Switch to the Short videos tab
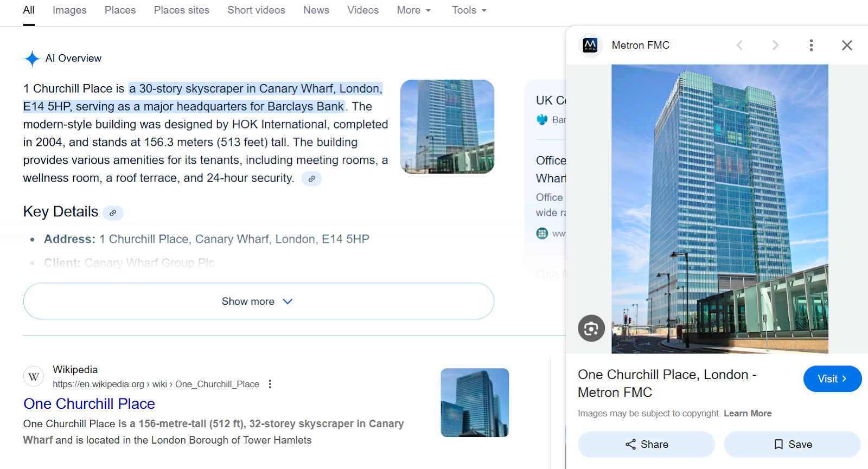 [x=257, y=10]
